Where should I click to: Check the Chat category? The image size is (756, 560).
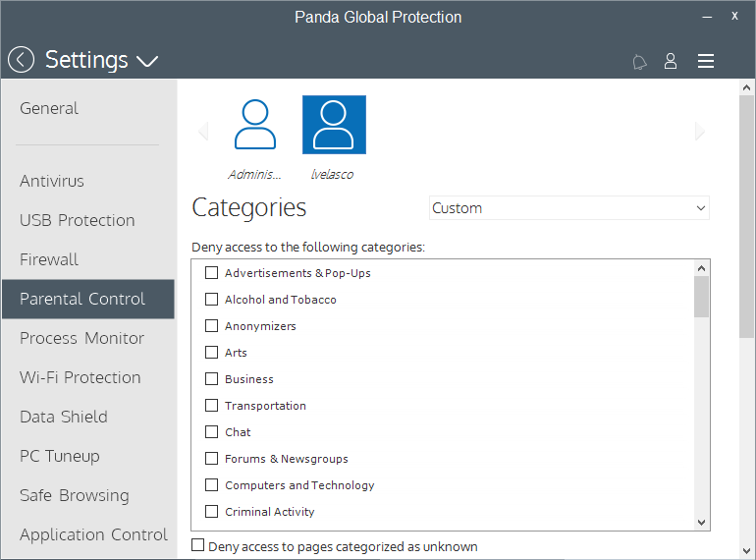pos(211,432)
